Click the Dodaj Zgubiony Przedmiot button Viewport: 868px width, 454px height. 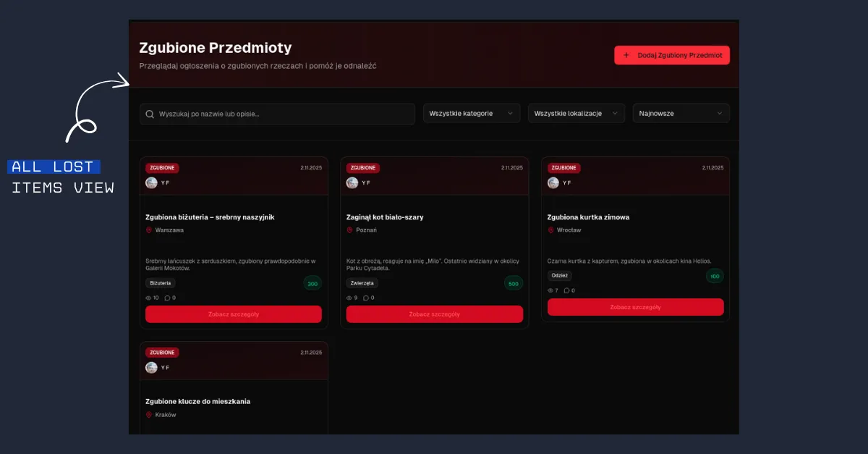tap(672, 55)
